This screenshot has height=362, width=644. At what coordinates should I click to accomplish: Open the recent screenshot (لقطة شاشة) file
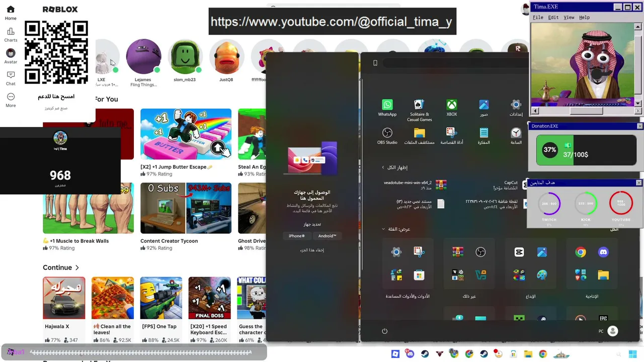(x=496, y=204)
